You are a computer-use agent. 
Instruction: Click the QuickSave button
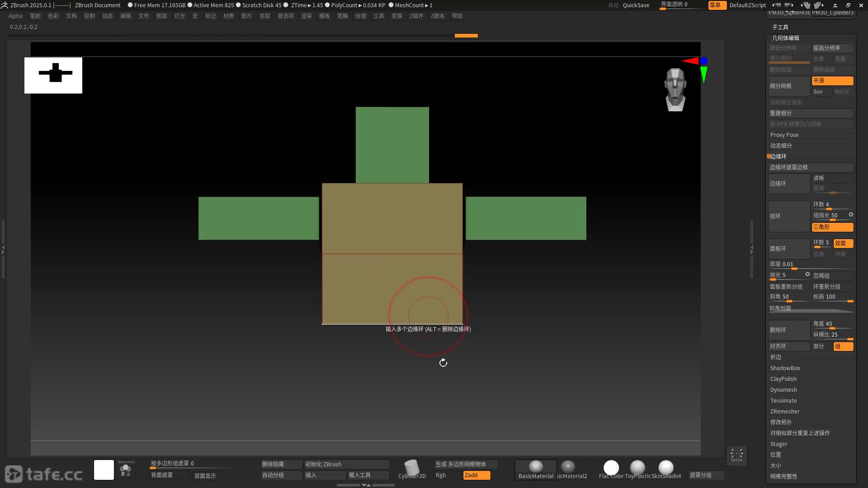[636, 5]
